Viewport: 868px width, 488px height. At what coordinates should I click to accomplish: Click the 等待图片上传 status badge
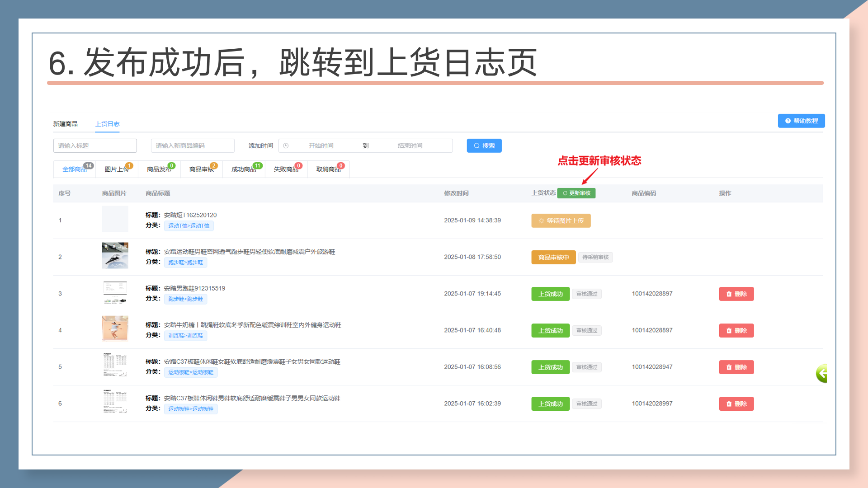[561, 221]
